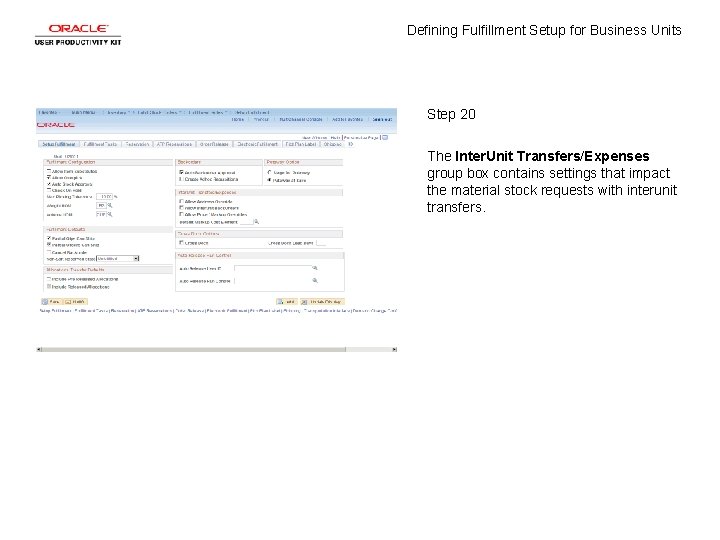Select second radio option in Putaway Option

point(270,180)
